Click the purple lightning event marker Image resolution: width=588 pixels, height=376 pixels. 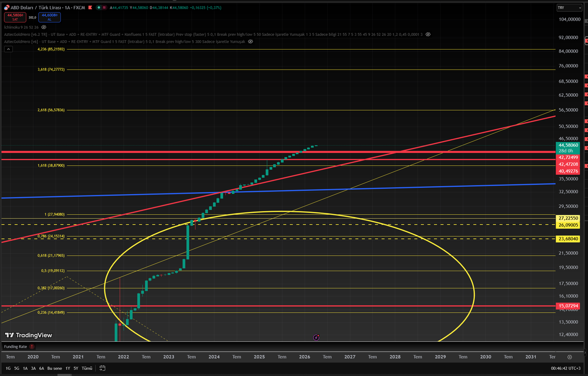coord(316,337)
